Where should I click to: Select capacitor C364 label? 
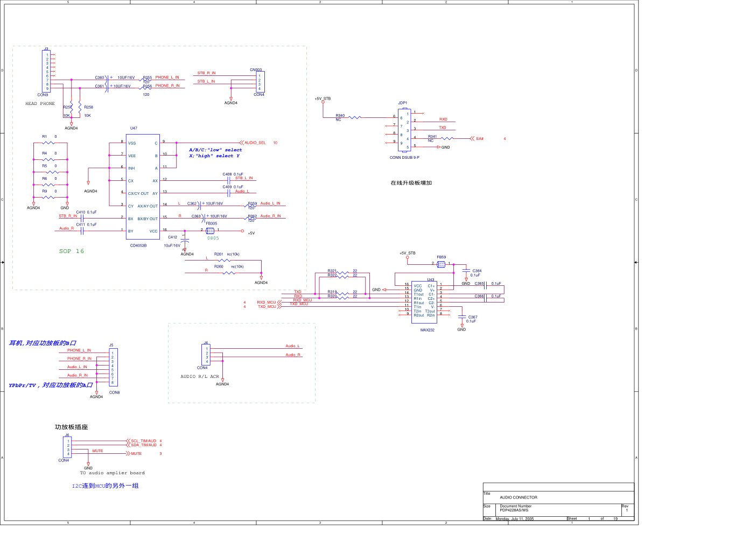[x=477, y=271]
